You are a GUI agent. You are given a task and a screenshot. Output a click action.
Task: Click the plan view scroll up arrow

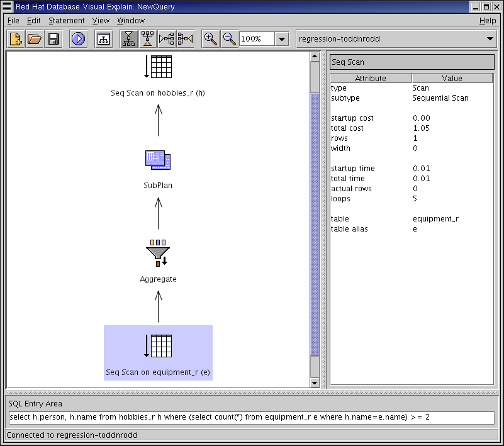point(315,57)
